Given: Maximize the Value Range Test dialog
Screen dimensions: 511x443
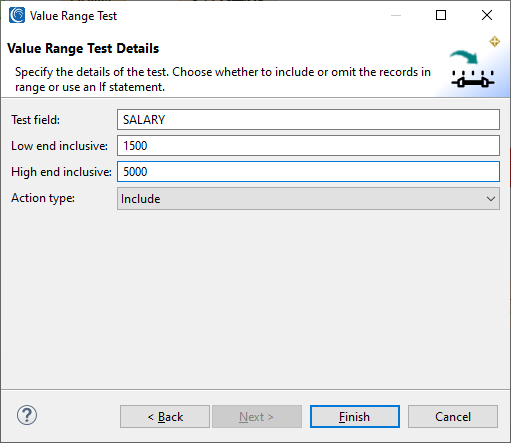Looking at the screenshot, I should click(x=441, y=15).
